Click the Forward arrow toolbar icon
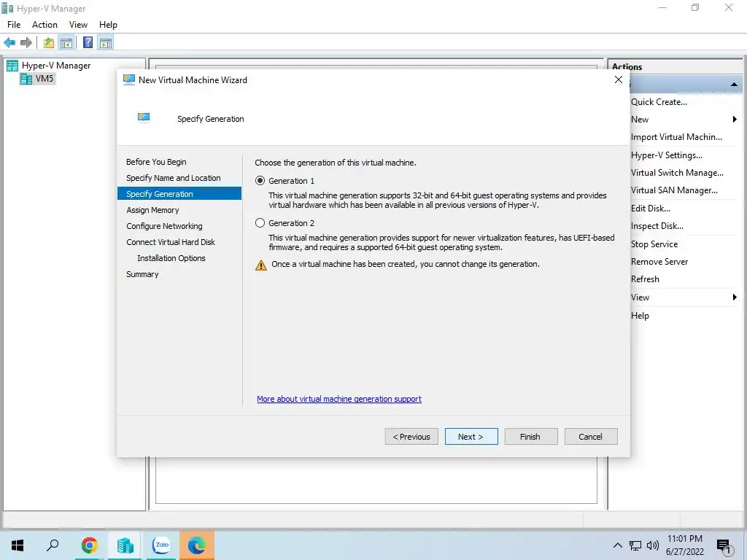This screenshot has width=747, height=560. coord(26,43)
